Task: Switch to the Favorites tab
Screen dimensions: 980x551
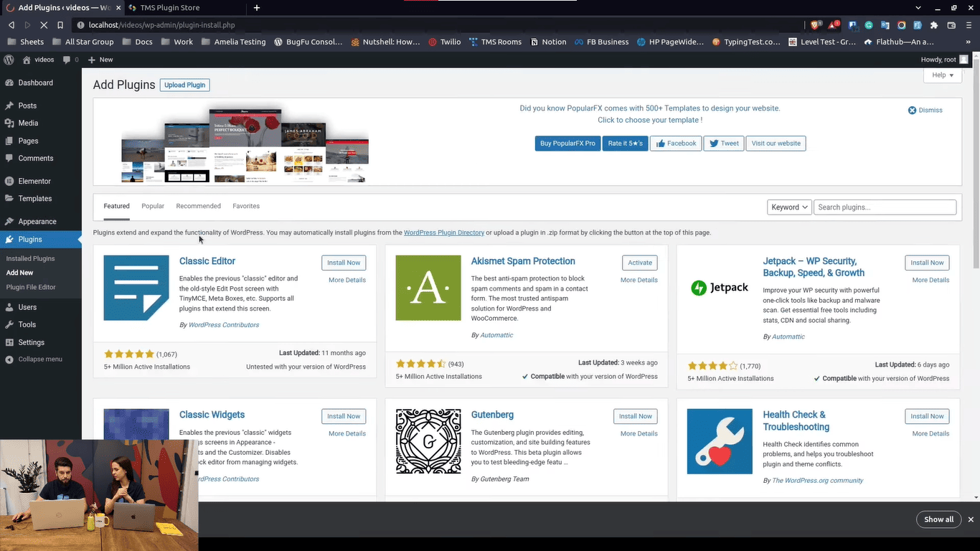Action: 246,206
